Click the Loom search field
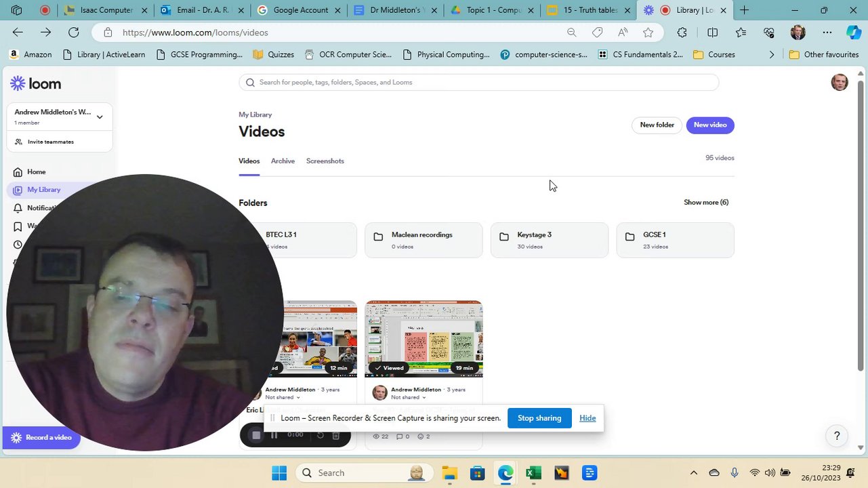This screenshot has width=868, height=488. pos(478,82)
